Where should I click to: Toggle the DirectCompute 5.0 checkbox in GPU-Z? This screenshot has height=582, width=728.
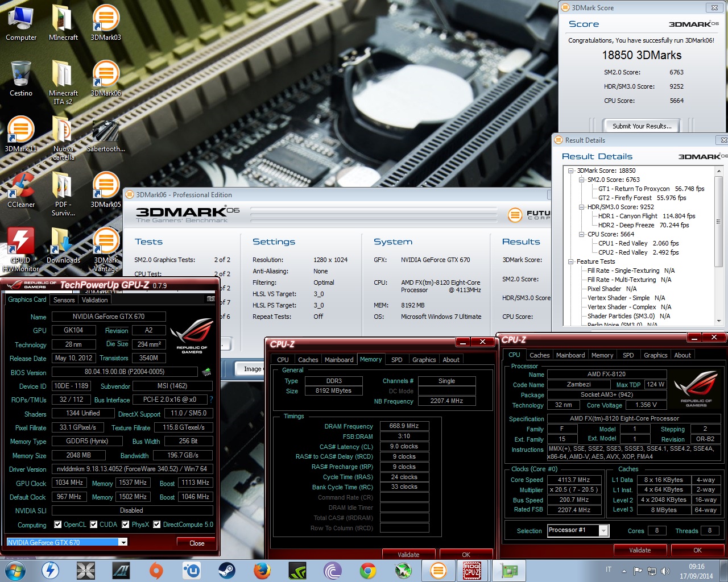[x=157, y=525]
